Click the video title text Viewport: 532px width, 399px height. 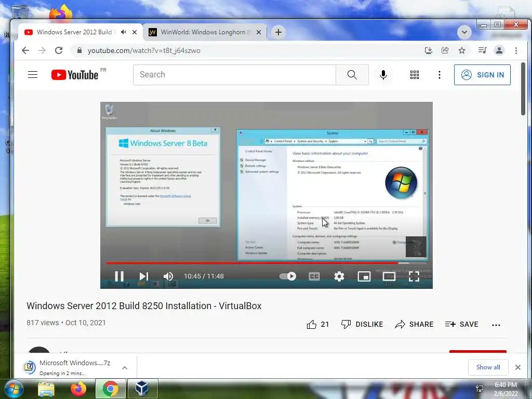click(144, 305)
